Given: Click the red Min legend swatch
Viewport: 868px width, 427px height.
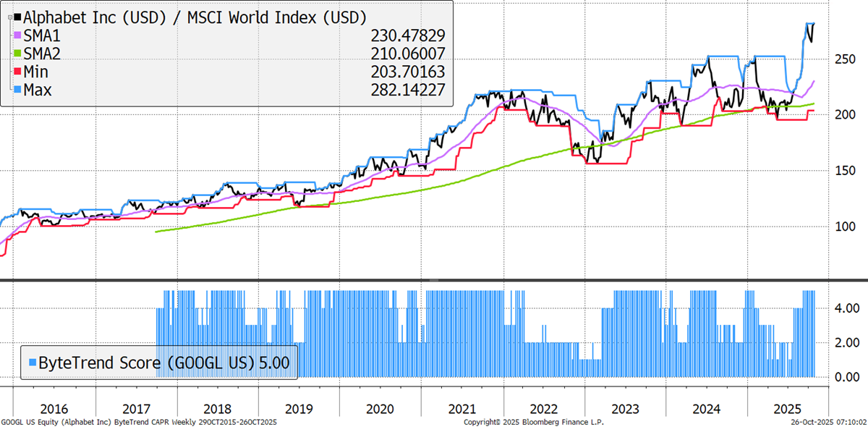Looking at the screenshot, I should [17, 71].
